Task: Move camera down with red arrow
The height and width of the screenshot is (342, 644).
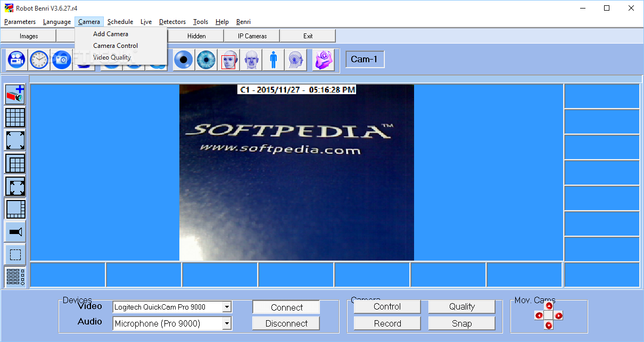Action: tap(549, 325)
